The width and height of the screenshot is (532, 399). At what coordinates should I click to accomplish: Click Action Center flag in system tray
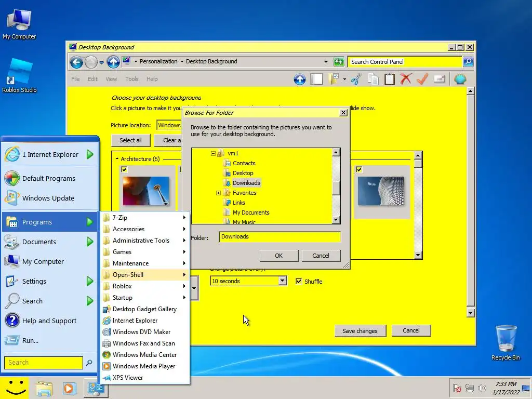click(x=457, y=388)
